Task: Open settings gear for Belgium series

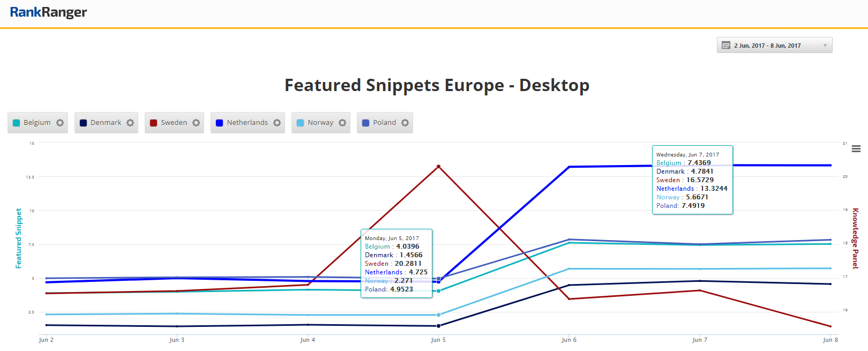Action: pos(60,123)
